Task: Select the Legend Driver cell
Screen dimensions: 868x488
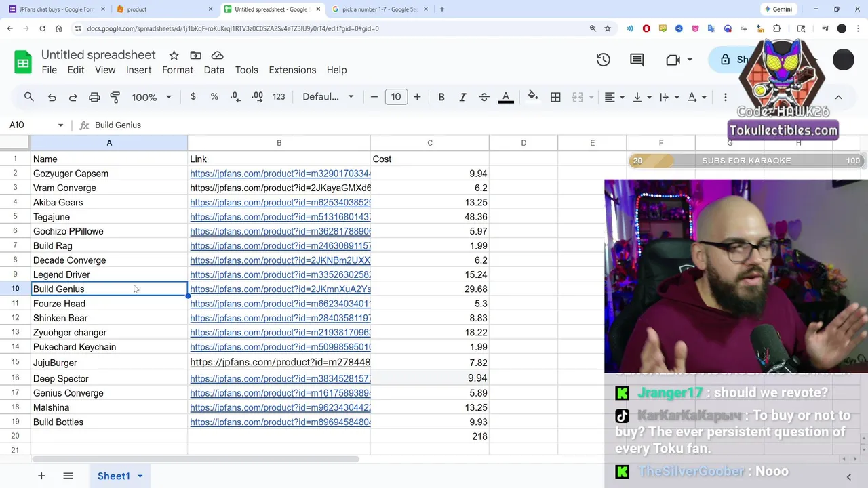Action: (109, 274)
